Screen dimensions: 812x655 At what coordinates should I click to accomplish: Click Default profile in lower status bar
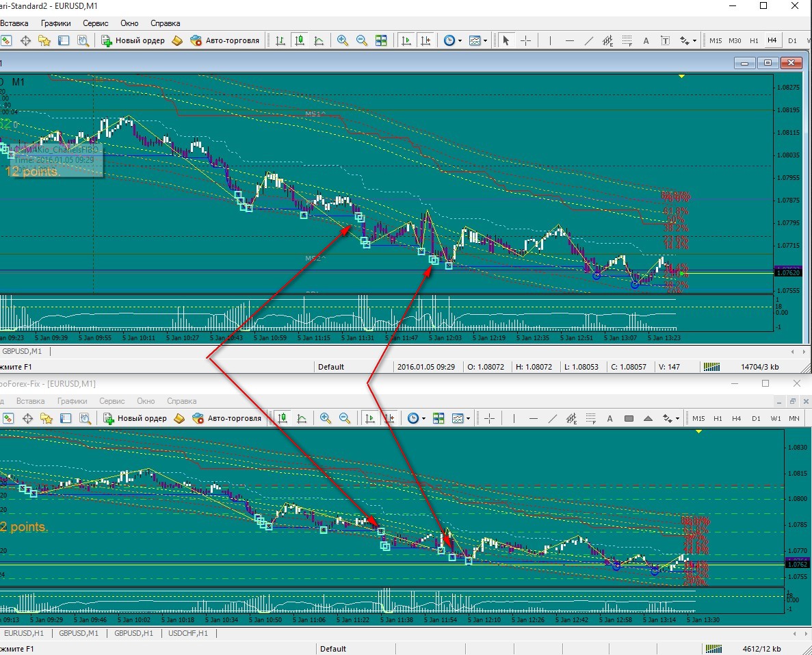click(333, 649)
